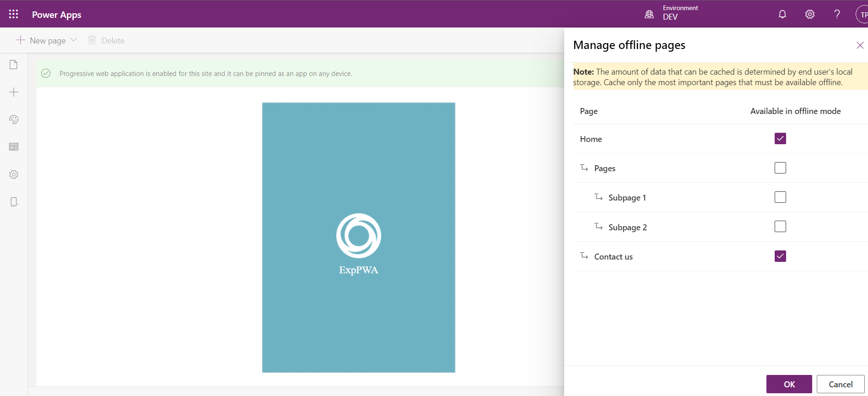Open the app launcher waffle menu
The height and width of the screenshot is (396, 868).
(x=14, y=14)
